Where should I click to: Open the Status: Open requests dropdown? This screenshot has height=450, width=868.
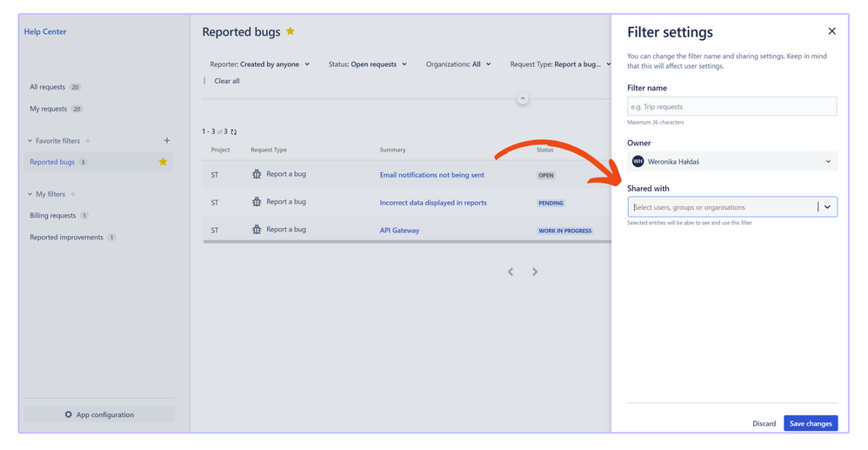pyautogui.click(x=367, y=64)
